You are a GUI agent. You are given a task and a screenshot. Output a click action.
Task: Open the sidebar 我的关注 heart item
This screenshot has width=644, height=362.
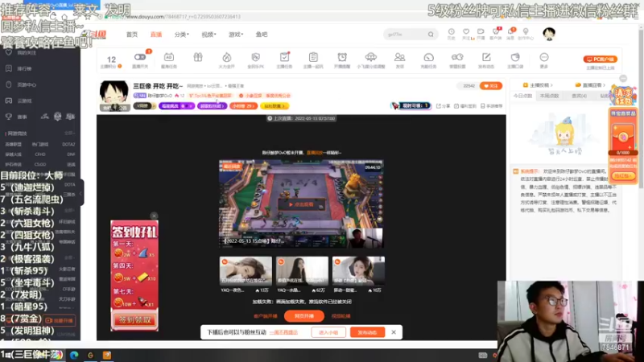[x=22, y=52]
